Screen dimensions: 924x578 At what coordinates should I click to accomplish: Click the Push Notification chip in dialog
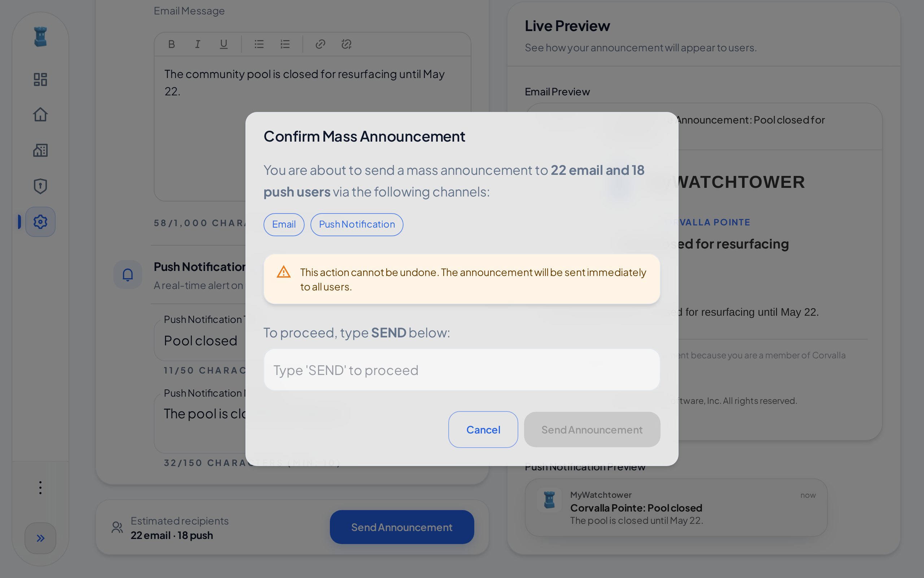[x=357, y=224]
